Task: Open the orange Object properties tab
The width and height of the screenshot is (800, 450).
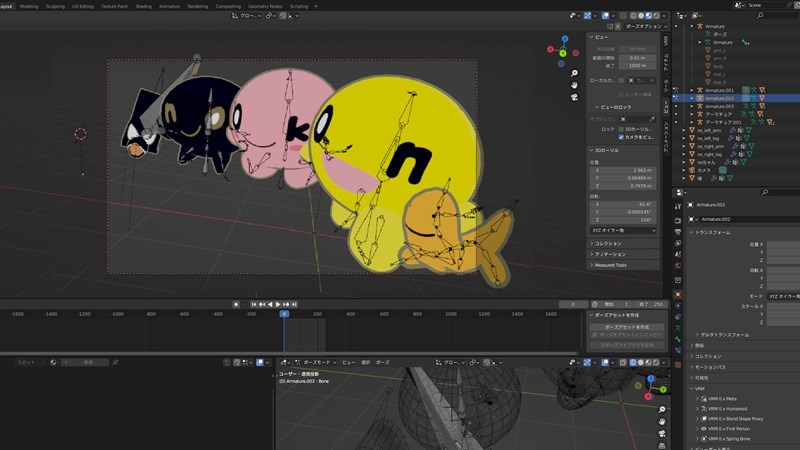Action: coord(678,294)
